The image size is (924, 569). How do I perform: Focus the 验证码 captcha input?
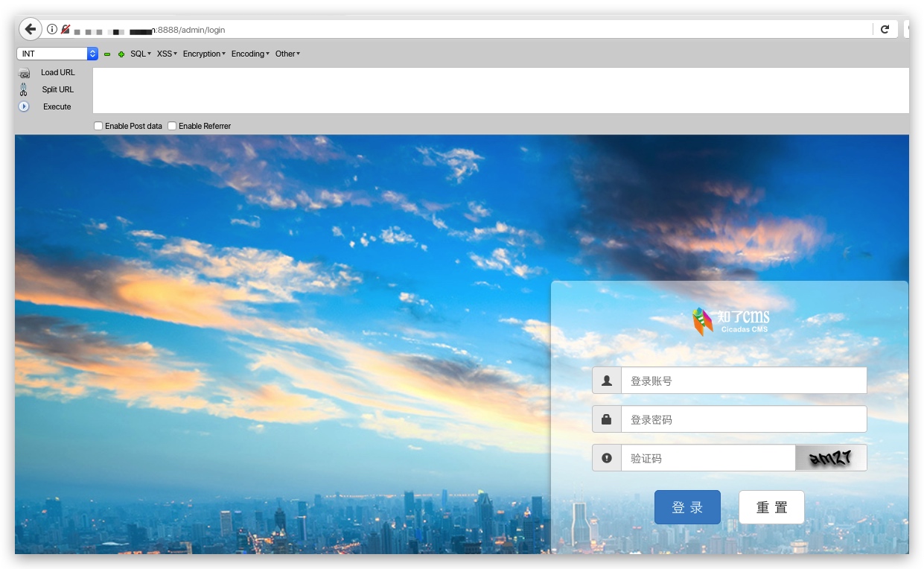click(708, 458)
